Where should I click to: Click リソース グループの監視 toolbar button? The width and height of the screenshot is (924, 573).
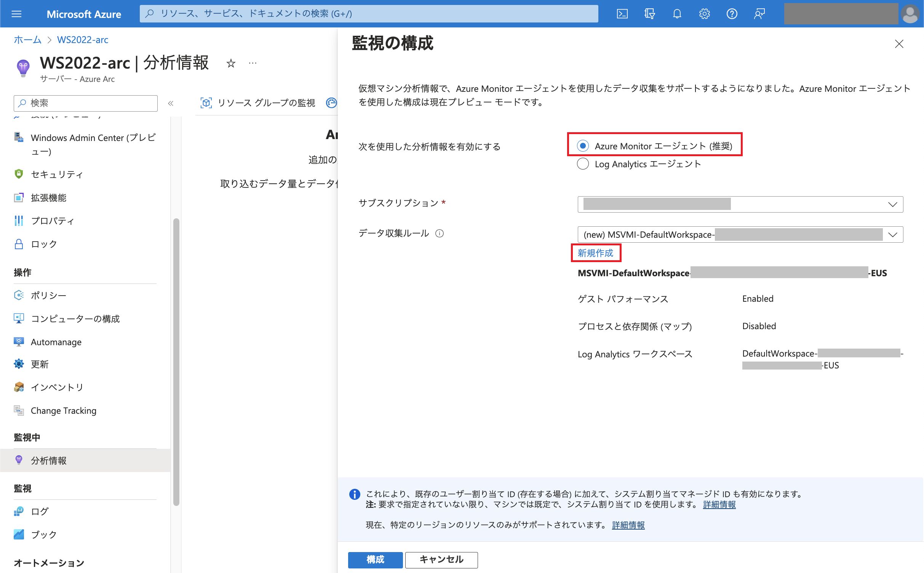coord(258,103)
